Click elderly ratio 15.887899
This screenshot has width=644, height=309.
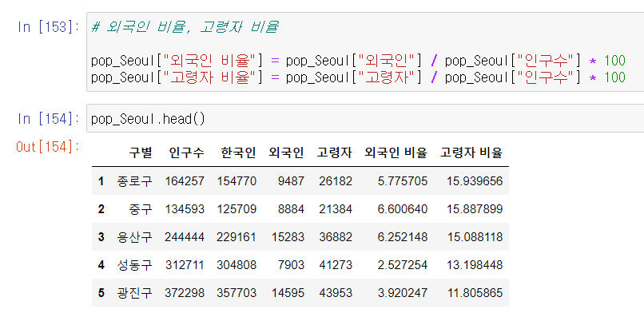click(475, 209)
